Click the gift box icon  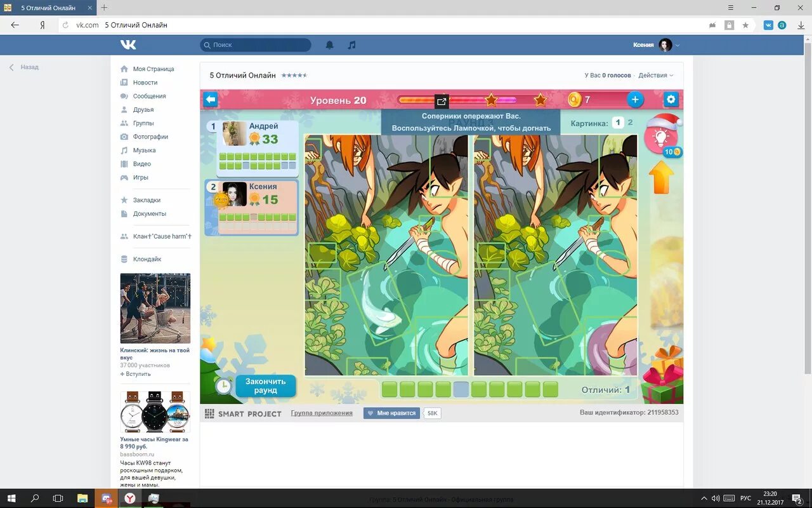tap(663, 376)
